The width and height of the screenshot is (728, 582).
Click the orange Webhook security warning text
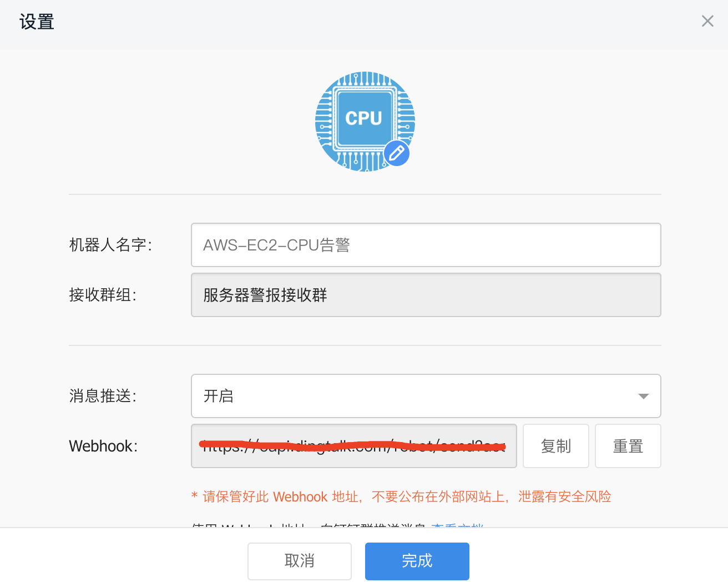(x=401, y=496)
